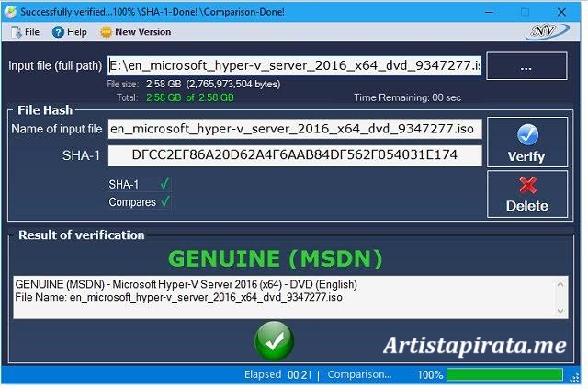Click the Name of input file field
The width and height of the screenshot is (588, 389).
pos(295,129)
